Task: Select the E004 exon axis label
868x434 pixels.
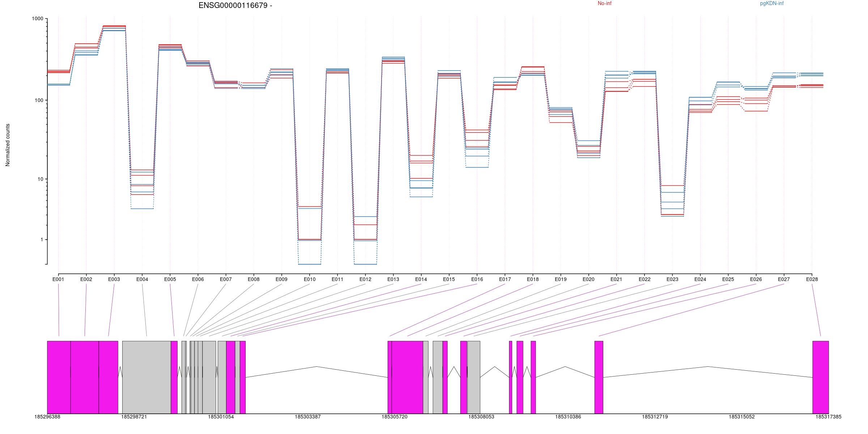Action: 142,279
